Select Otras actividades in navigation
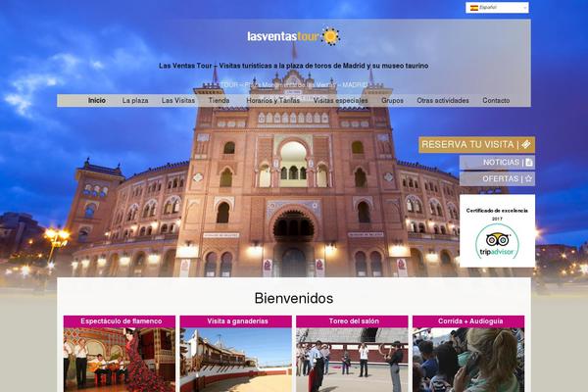This screenshot has width=588, height=392. pos(443,101)
